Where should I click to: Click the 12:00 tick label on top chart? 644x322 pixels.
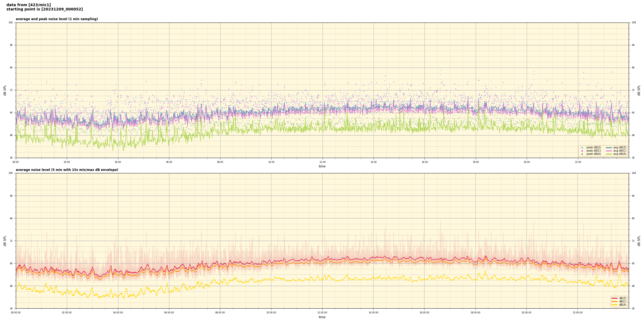point(322,162)
